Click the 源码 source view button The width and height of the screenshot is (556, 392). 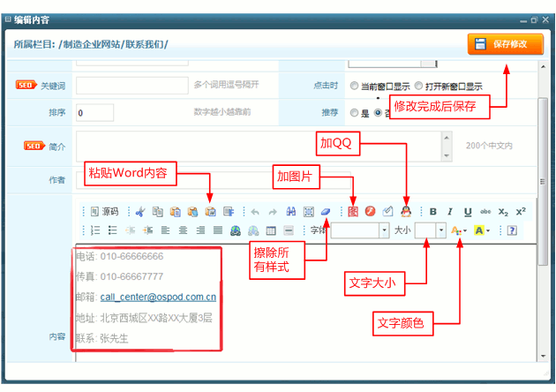click(x=104, y=212)
